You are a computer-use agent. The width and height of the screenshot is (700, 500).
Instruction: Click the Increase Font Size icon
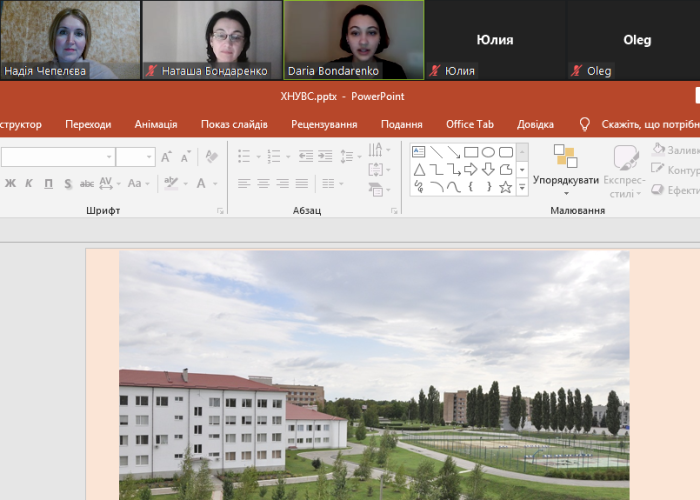(166, 157)
